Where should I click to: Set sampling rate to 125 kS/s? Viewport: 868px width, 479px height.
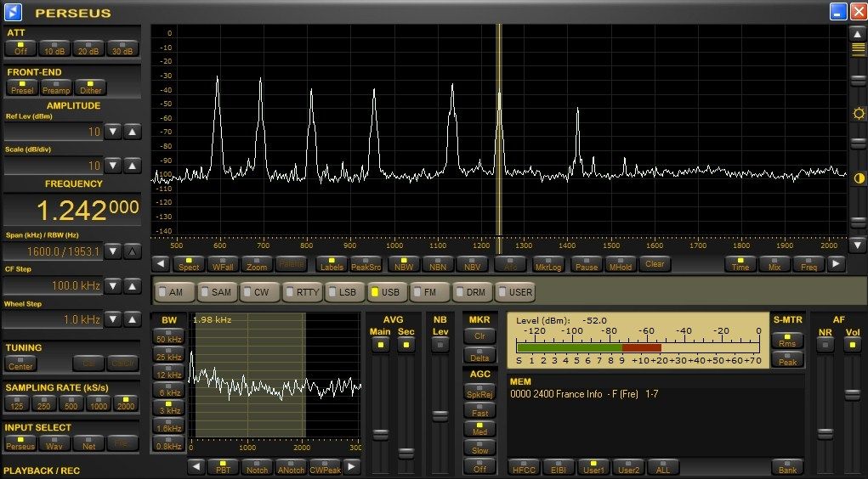(x=17, y=403)
